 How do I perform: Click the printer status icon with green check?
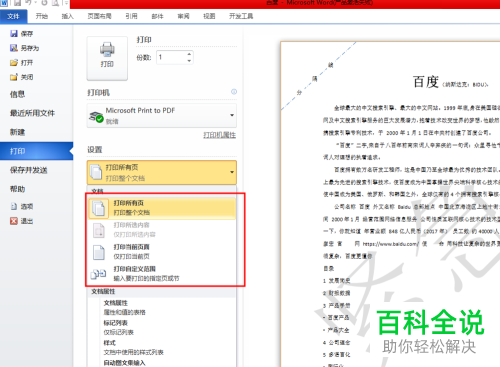coord(96,117)
